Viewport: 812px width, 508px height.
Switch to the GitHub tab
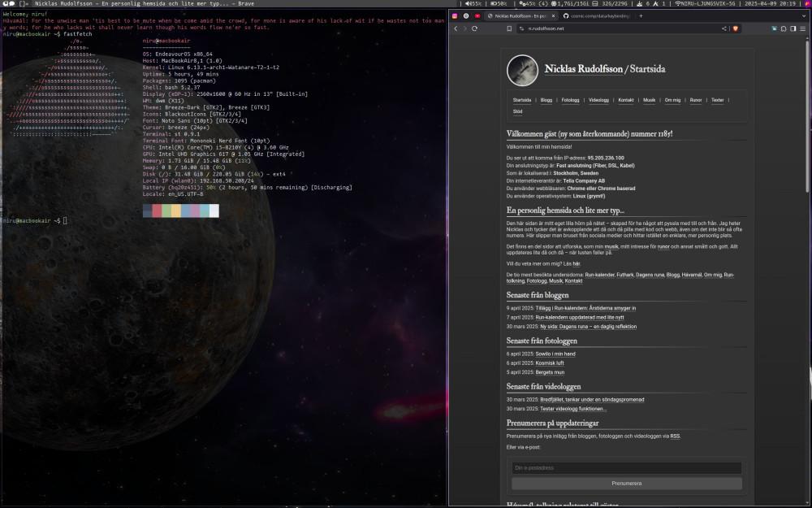coord(597,16)
